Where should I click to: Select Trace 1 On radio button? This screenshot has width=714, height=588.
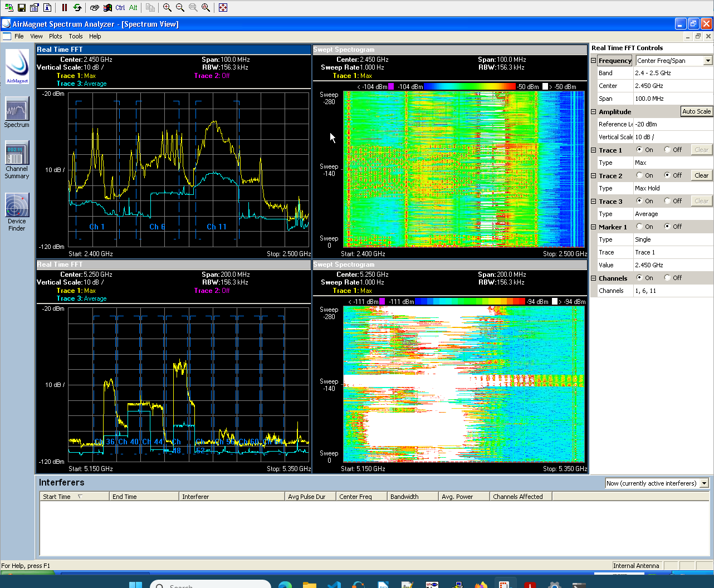639,150
